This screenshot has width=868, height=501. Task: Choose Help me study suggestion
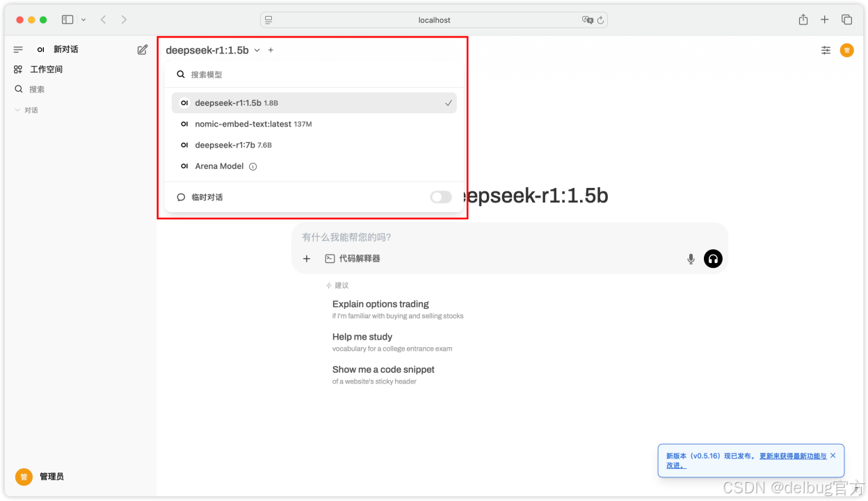392,342
